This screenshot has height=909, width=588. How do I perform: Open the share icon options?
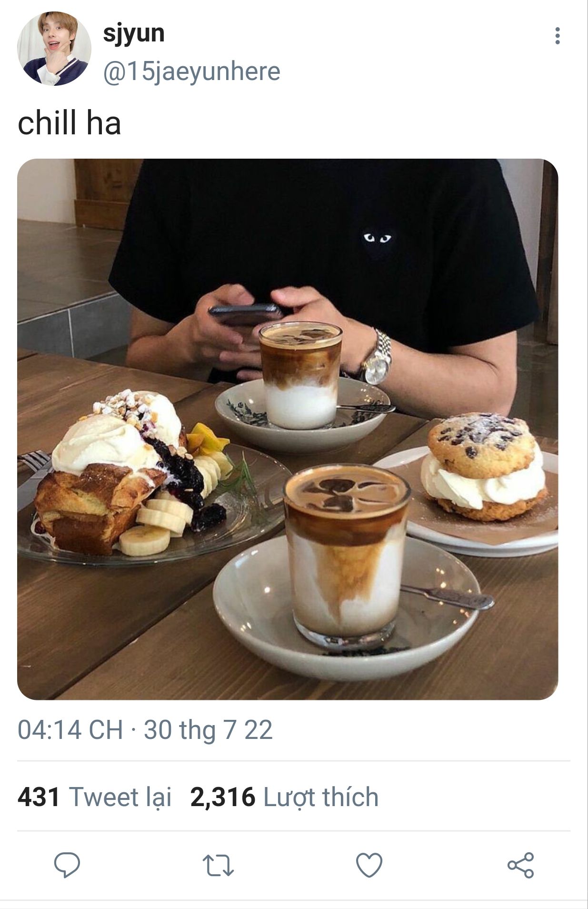pos(521,865)
